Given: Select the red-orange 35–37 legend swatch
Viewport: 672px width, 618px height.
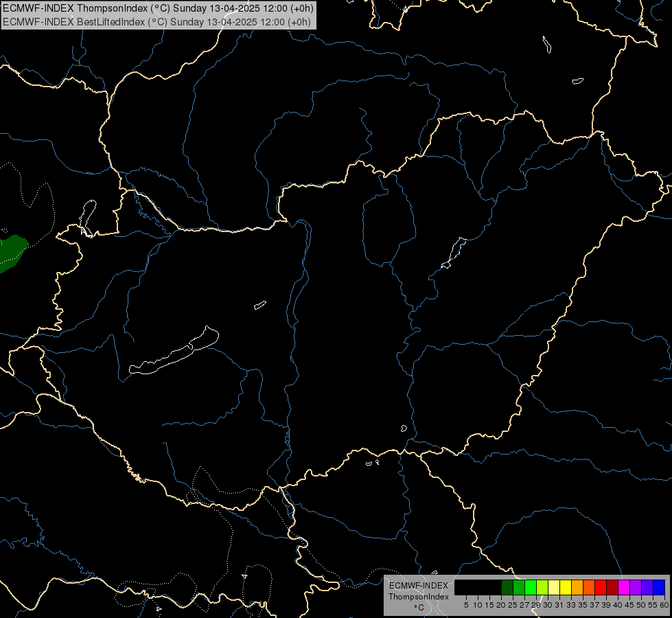Looking at the screenshot, I should pyautogui.click(x=589, y=587).
